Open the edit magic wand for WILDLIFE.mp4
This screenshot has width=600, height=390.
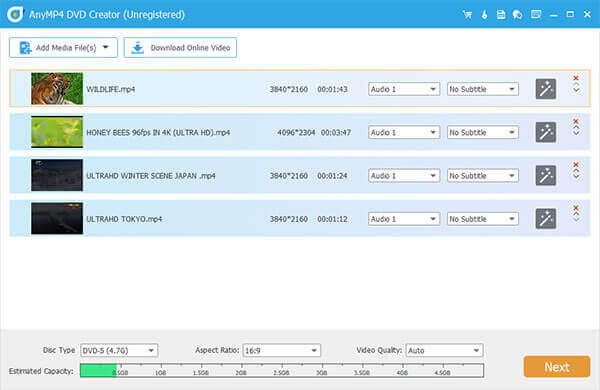546,89
